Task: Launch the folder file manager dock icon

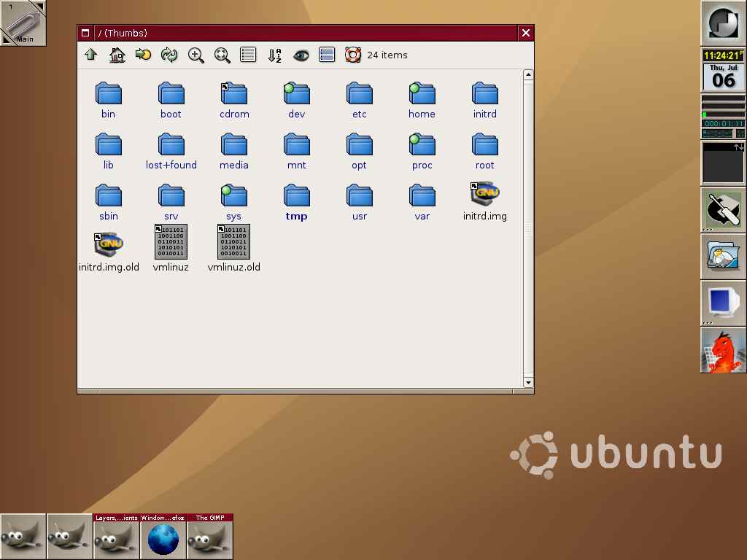Action: (723, 256)
